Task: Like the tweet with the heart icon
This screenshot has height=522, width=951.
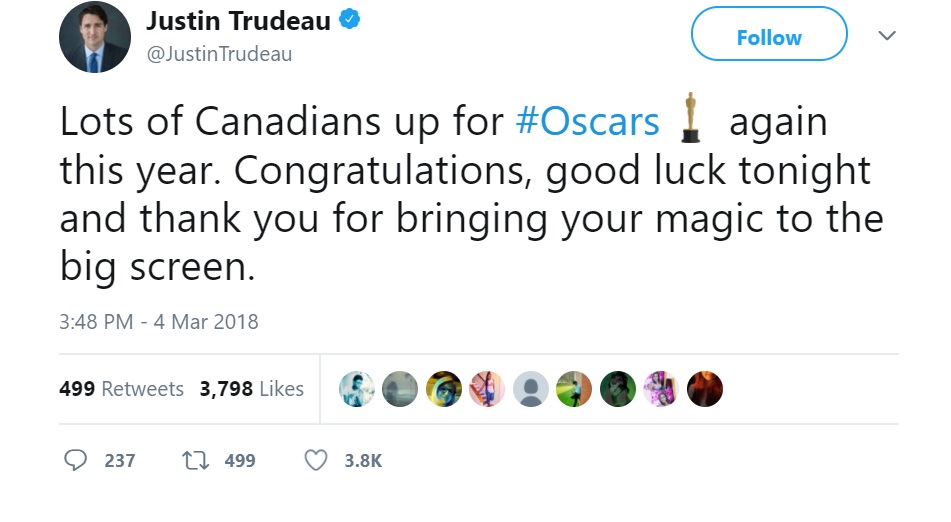Action: 316,460
